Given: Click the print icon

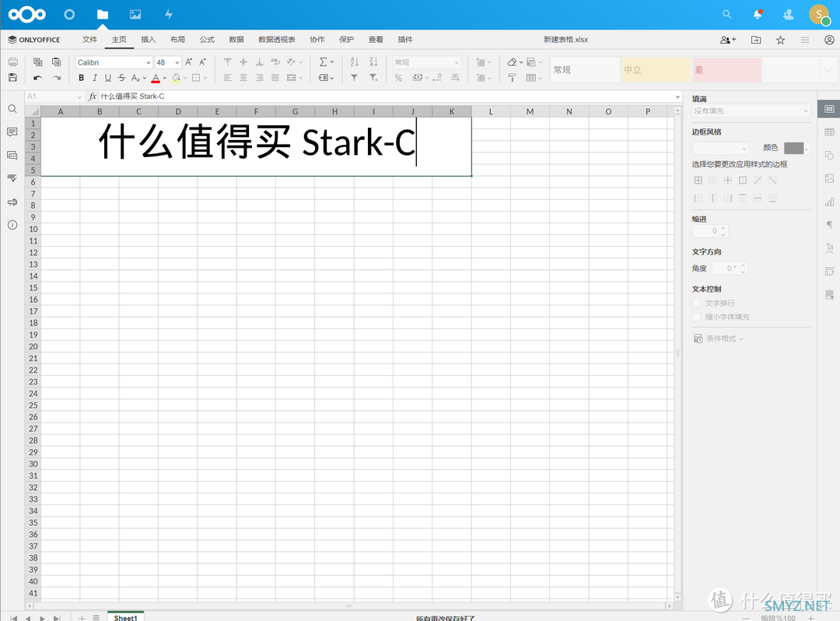Looking at the screenshot, I should (x=13, y=62).
